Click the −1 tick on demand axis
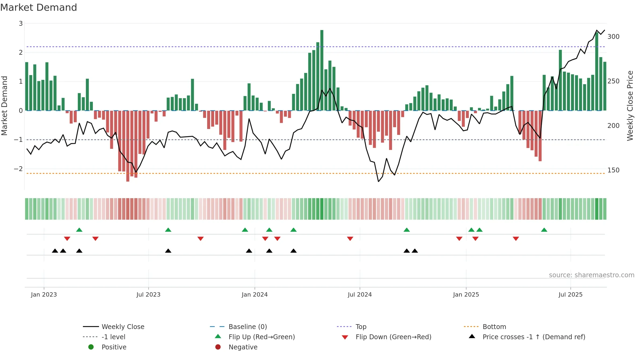This screenshot has height=362, width=644. (x=18, y=139)
